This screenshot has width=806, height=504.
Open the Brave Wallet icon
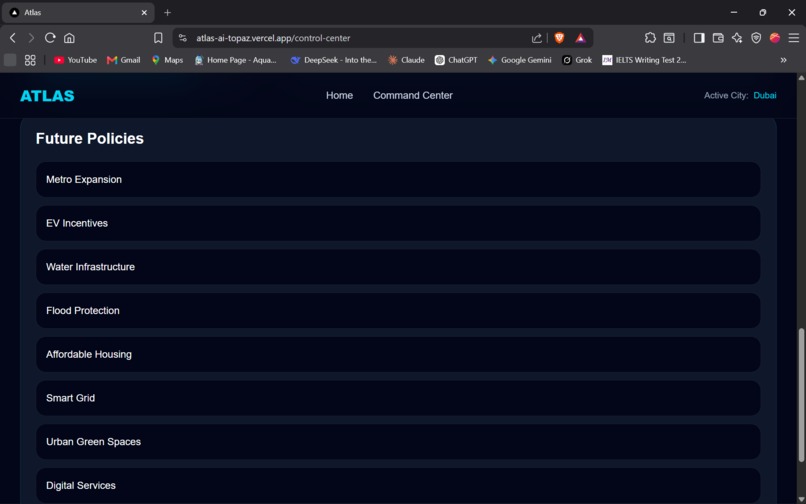point(718,38)
